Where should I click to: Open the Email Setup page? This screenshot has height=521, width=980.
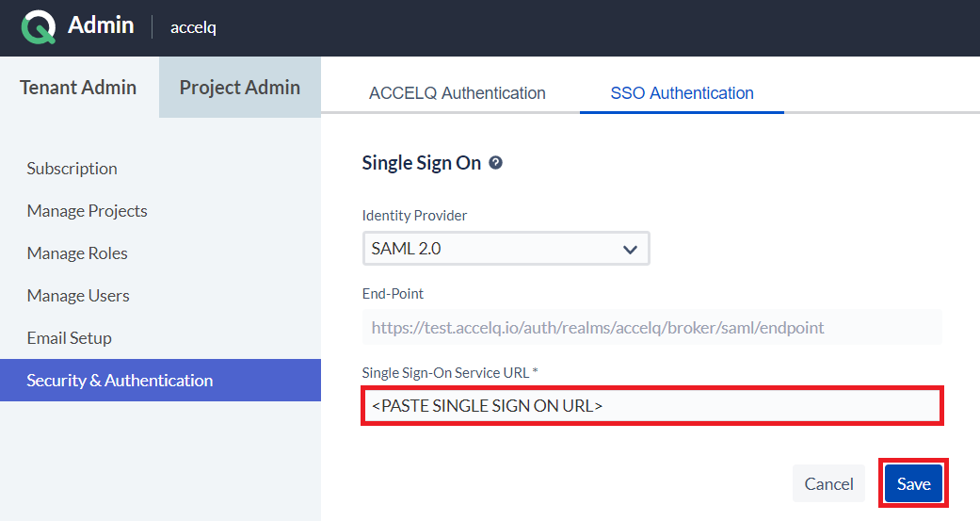[70, 337]
